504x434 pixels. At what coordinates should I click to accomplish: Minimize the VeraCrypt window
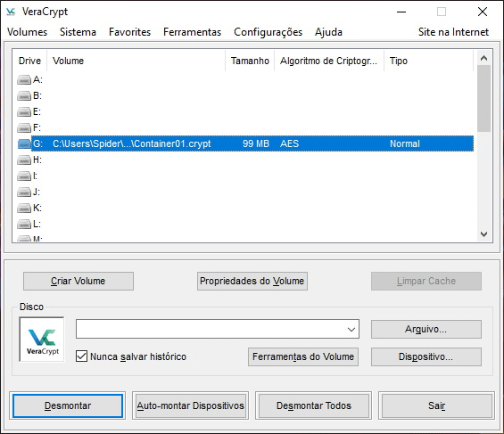pyautogui.click(x=401, y=12)
